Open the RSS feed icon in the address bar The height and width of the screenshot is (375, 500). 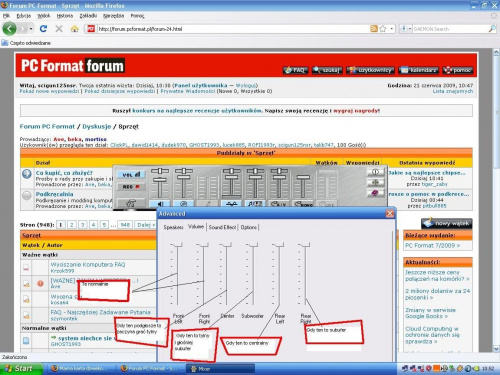pos(374,29)
